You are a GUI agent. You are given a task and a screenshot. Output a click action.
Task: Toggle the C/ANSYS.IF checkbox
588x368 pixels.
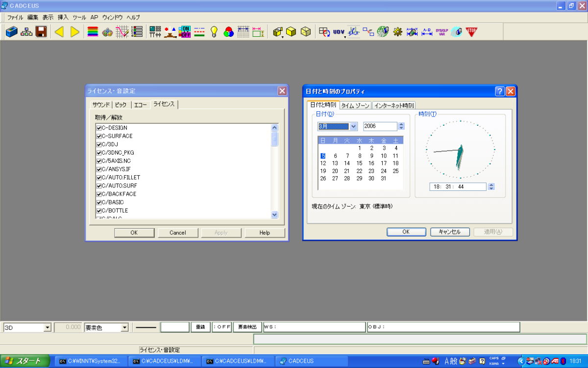tap(99, 169)
